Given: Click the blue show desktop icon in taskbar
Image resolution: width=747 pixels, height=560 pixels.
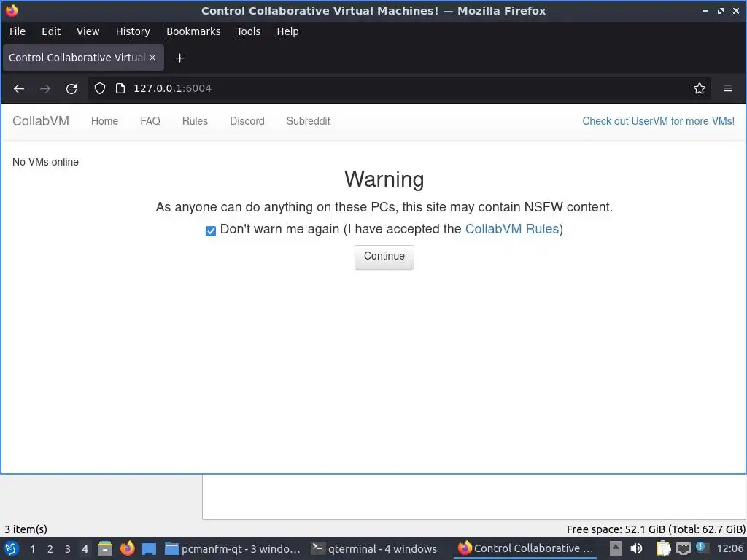Looking at the screenshot, I should tap(149, 549).
